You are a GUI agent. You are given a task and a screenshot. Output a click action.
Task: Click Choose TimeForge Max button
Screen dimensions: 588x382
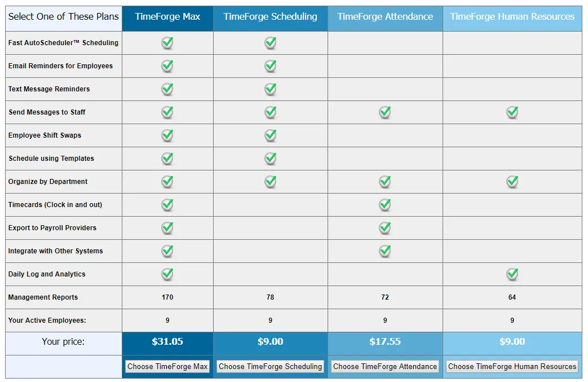(x=167, y=366)
